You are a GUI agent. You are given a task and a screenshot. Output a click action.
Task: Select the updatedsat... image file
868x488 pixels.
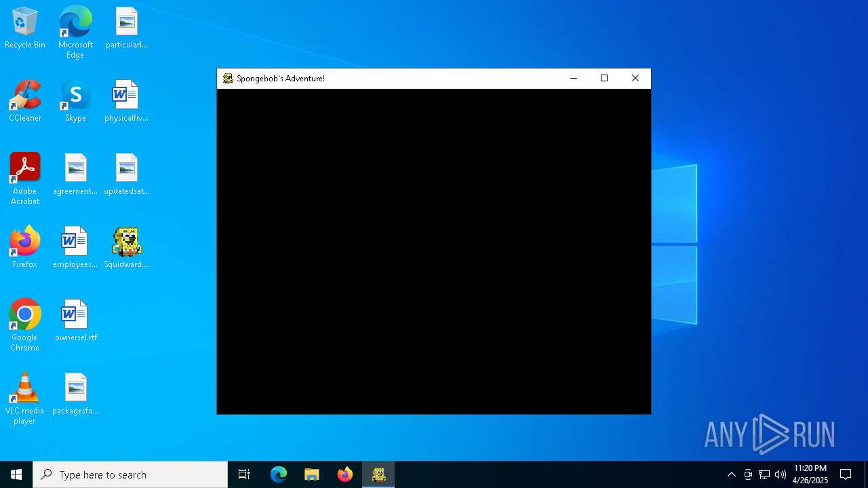pyautogui.click(x=127, y=175)
